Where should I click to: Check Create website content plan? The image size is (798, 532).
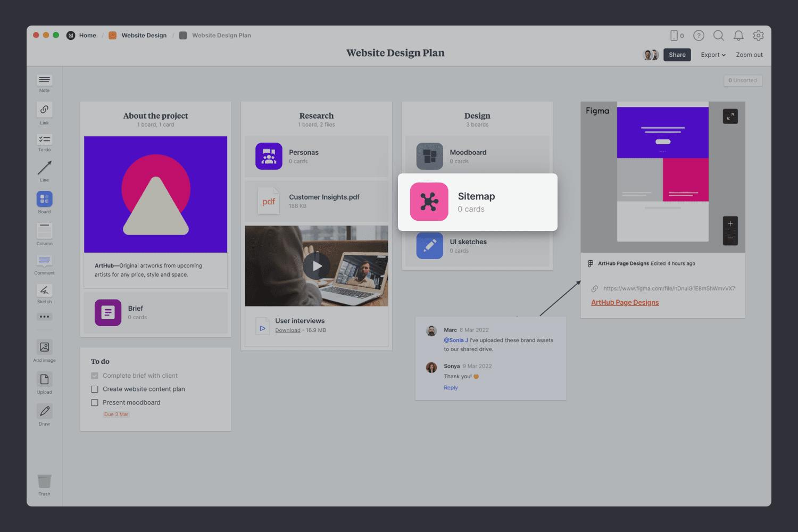[x=95, y=389]
